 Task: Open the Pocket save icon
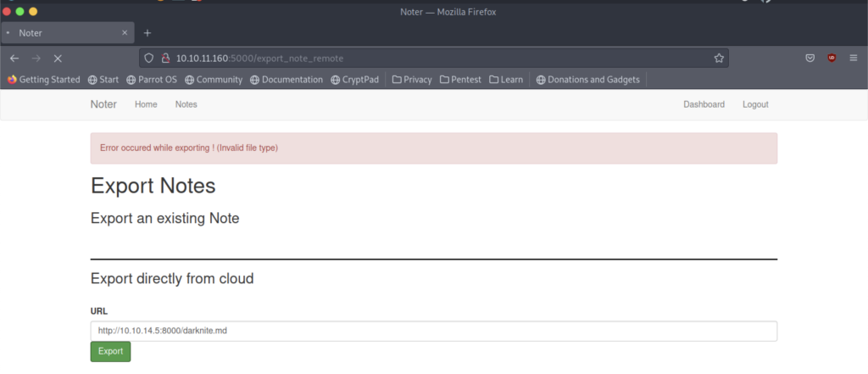(x=810, y=59)
